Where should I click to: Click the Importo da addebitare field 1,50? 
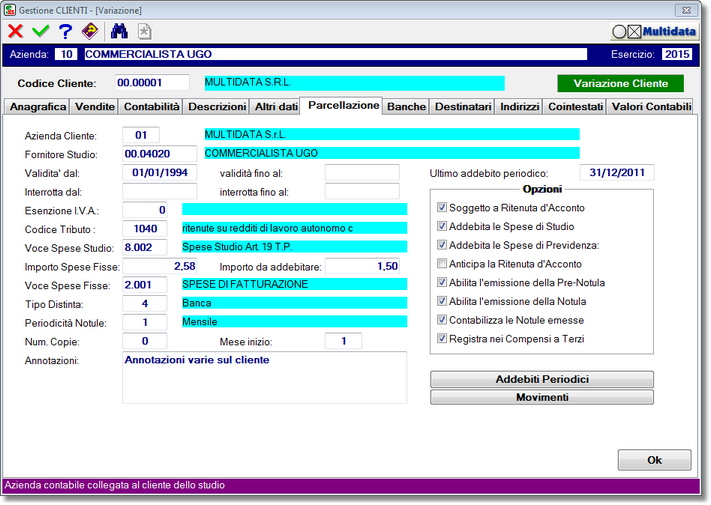(x=362, y=266)
